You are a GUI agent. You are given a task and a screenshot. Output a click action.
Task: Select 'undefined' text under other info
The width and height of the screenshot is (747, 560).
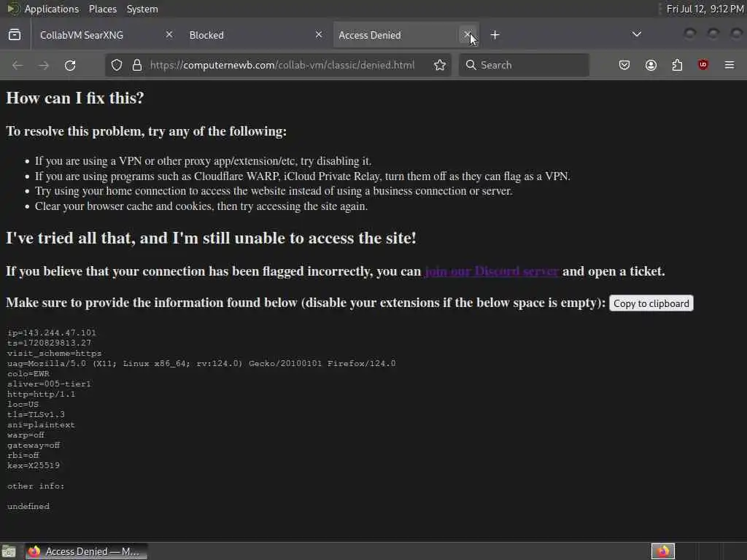[x=28, y=507]
